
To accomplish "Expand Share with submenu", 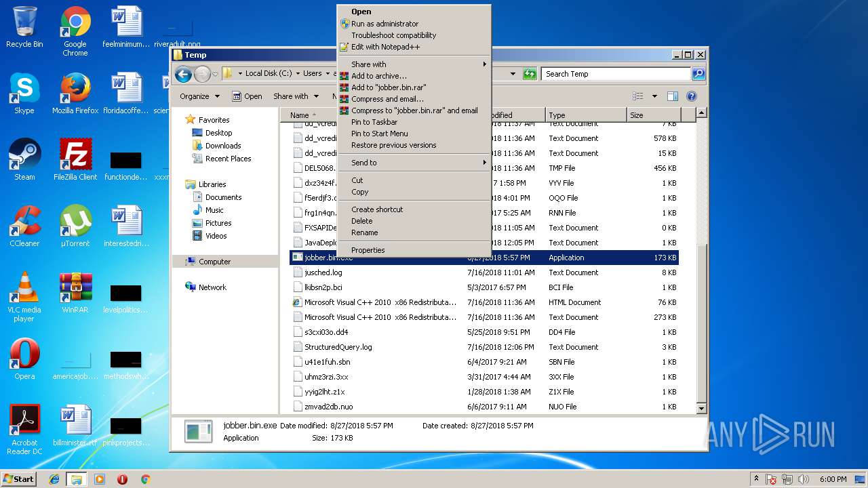I will coord(414,64).
